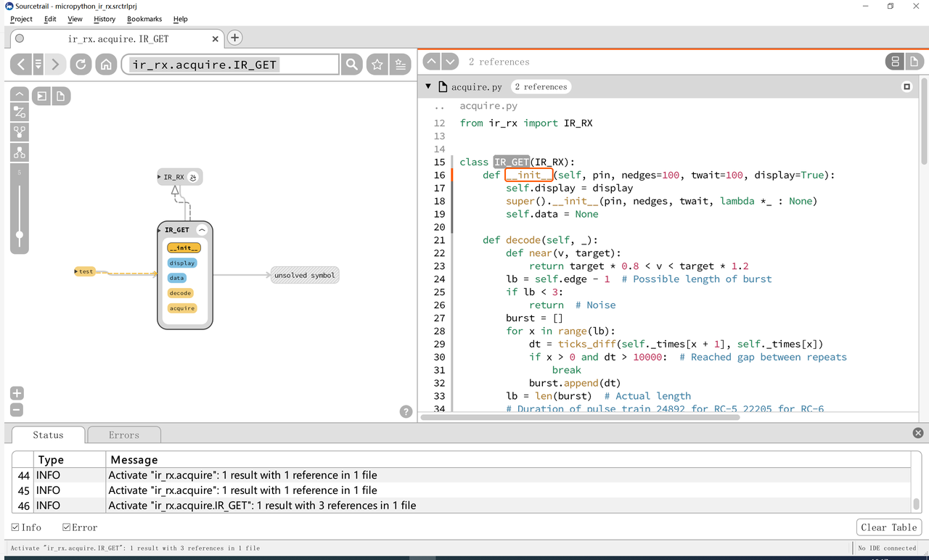This screenshot has height=560, width=929.
Task: Go forward in navigation history
Action: (55, 65)
